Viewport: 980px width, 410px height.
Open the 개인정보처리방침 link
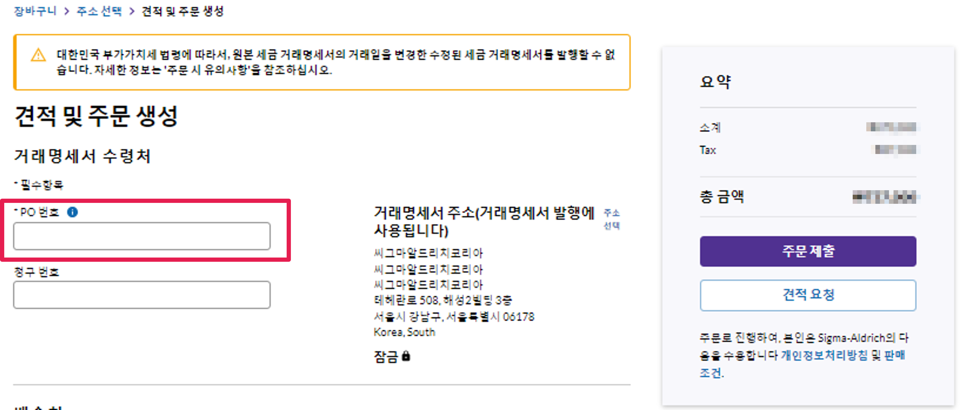pyautogui.click(x=824, y=355)
